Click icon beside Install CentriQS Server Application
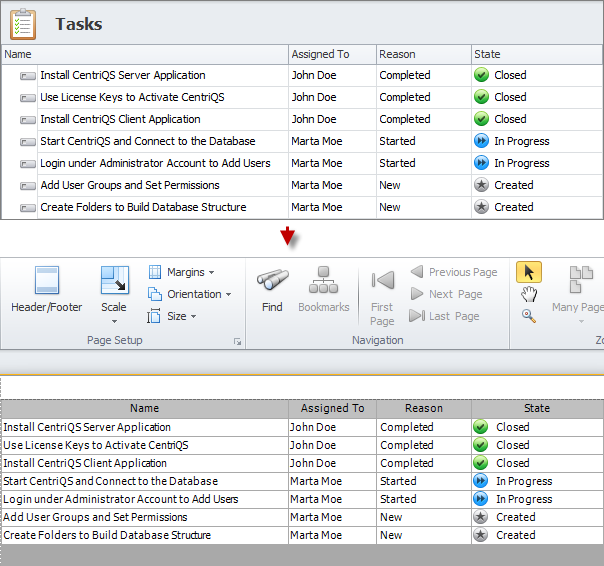Viewport: 604px width, 566px height. tap(28, 76)
